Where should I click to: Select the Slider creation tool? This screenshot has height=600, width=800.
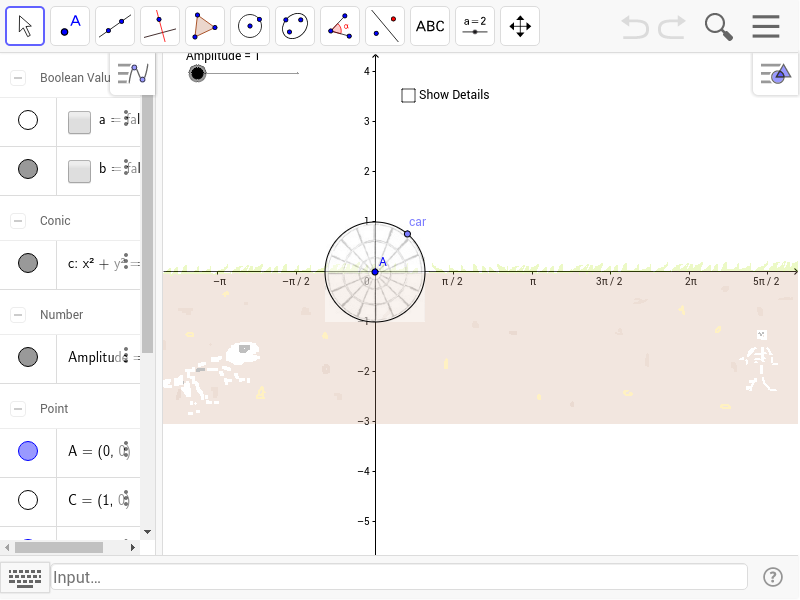(474, 25)
